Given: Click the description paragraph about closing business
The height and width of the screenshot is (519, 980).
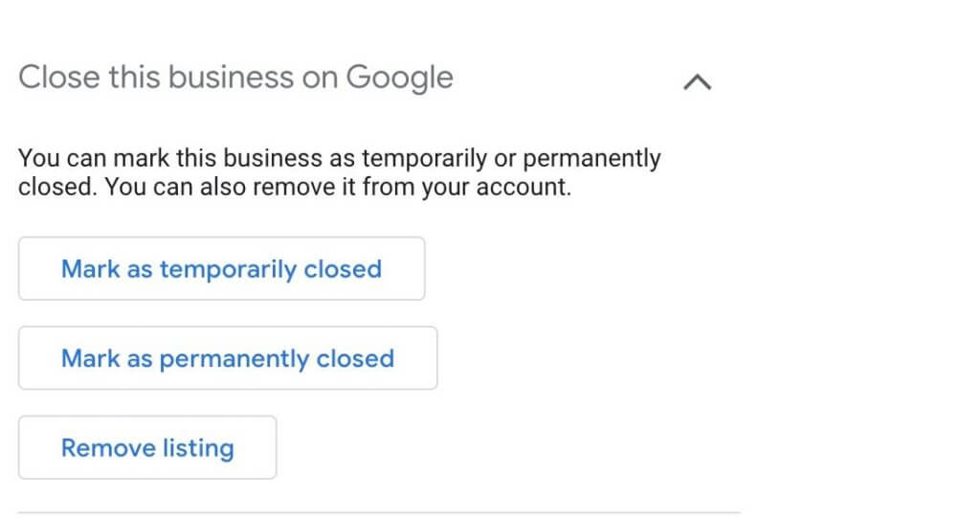Looking at the screenshot, I should 339,172.
